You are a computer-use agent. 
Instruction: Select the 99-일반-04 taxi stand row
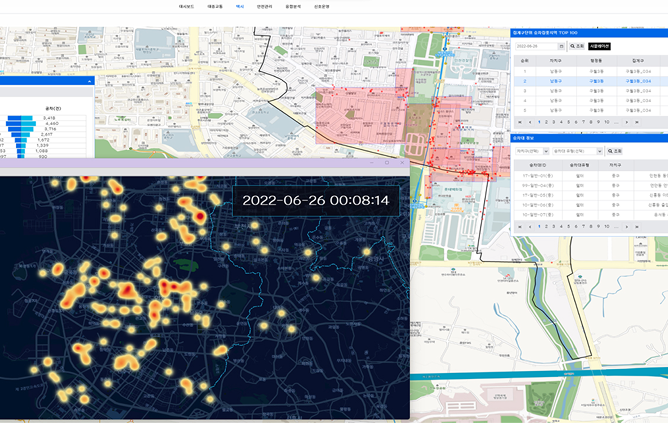click(590, 185)
